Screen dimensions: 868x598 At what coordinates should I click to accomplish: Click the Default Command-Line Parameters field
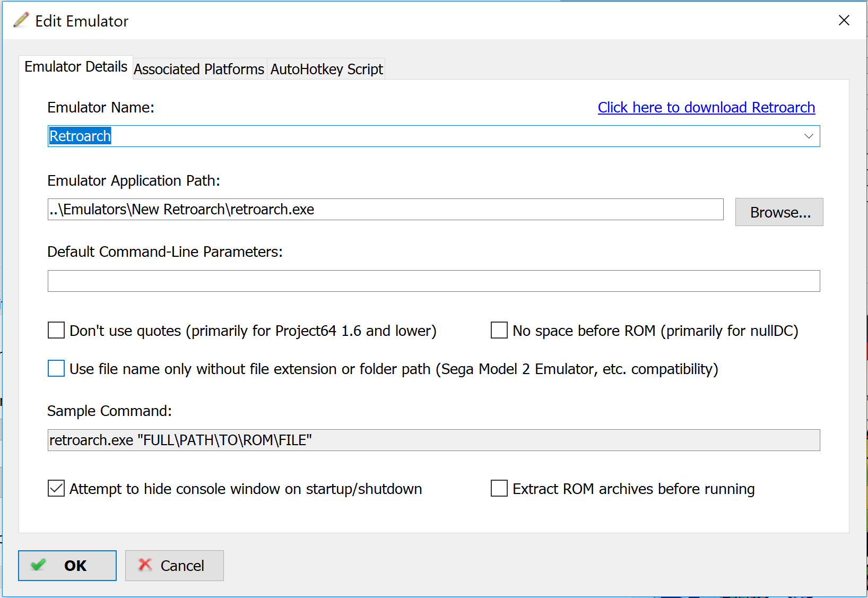click(433, 281)
